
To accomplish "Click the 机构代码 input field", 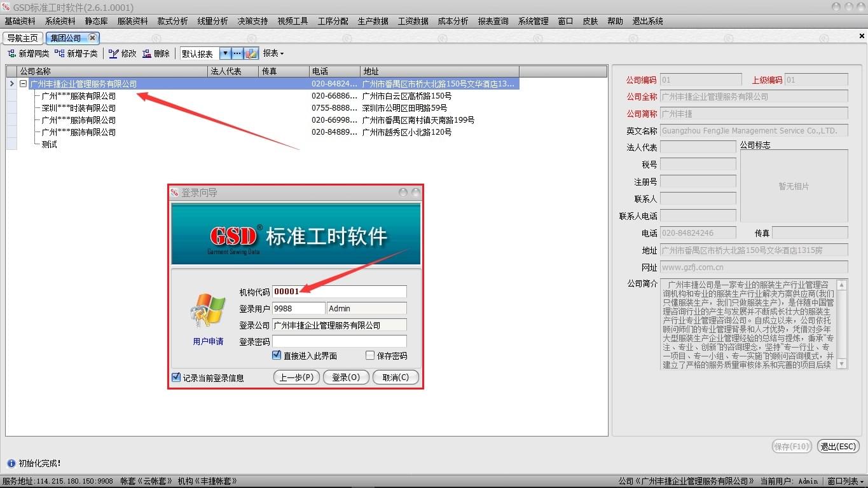I will click(x=339, y=292).
